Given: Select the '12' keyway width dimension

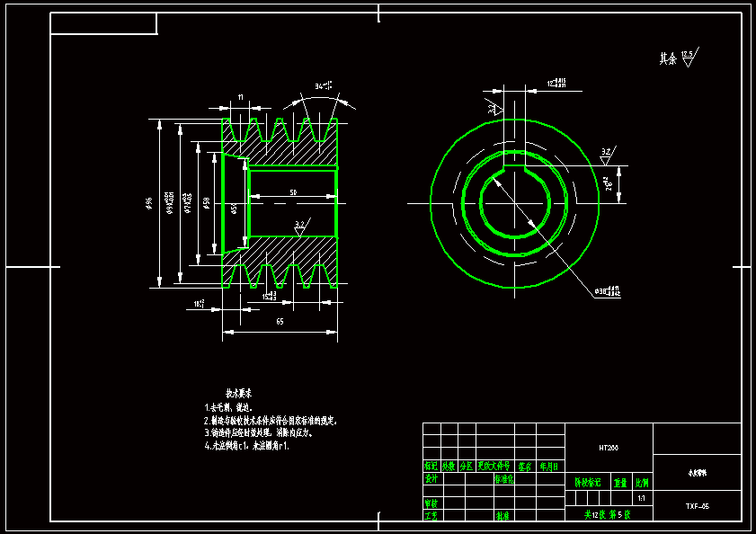Looking at the screenshot, I should point(556,83).
